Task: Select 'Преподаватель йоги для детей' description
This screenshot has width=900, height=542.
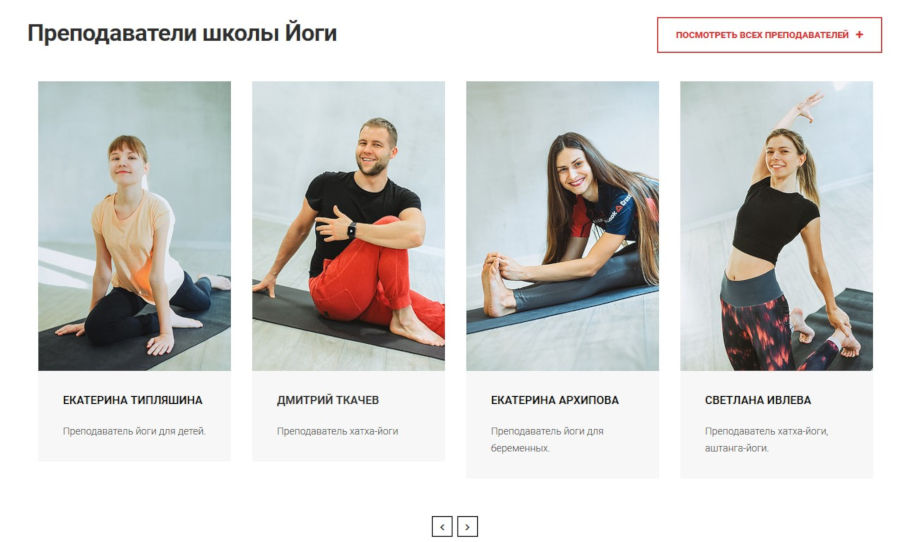Action: (x=134, y=431)
